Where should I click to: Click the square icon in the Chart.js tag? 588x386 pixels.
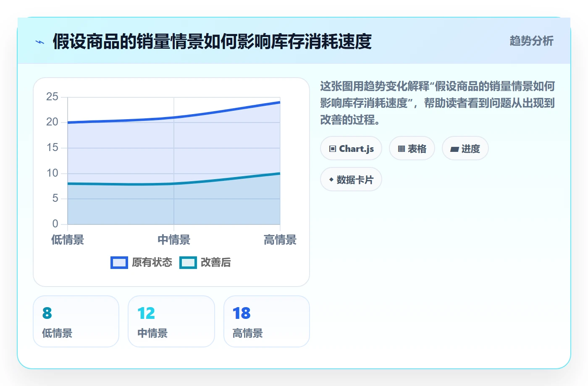pos(333,149)
